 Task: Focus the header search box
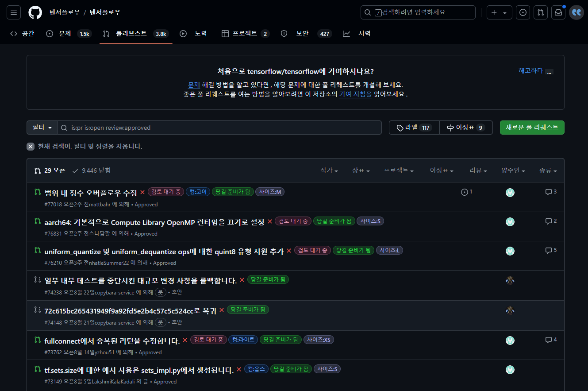coord(418,12)
